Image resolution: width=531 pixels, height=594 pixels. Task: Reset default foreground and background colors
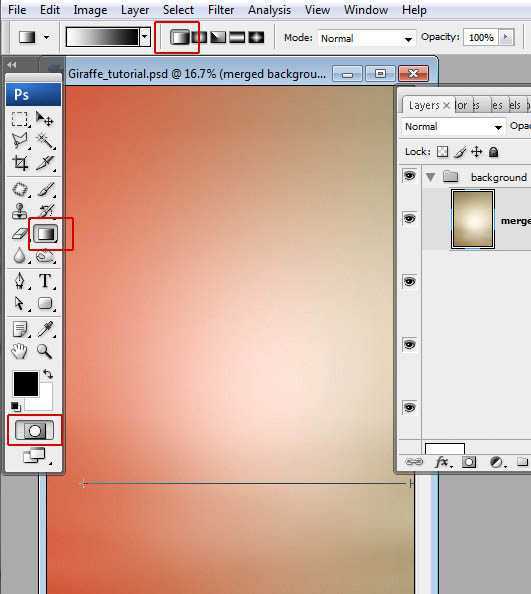(x=16, y=407)
